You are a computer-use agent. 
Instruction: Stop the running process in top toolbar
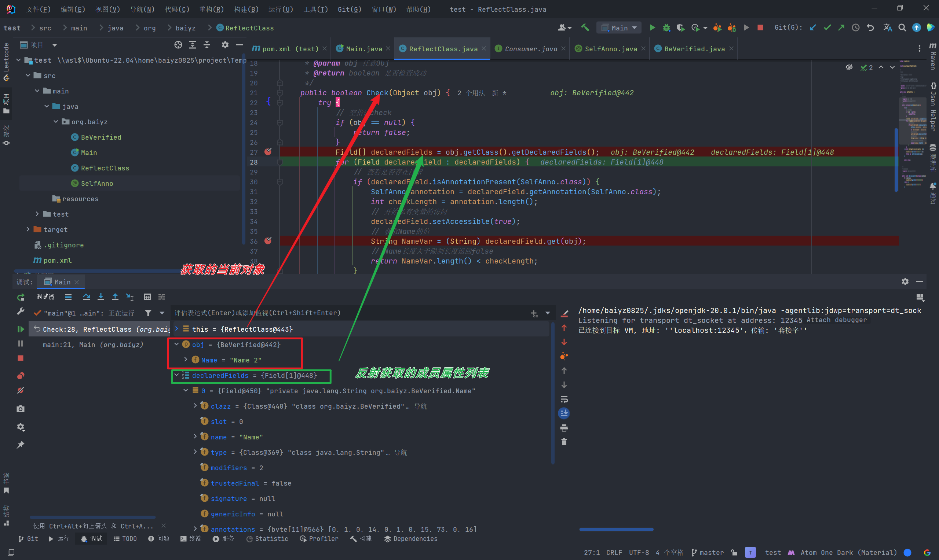(760, 27)
